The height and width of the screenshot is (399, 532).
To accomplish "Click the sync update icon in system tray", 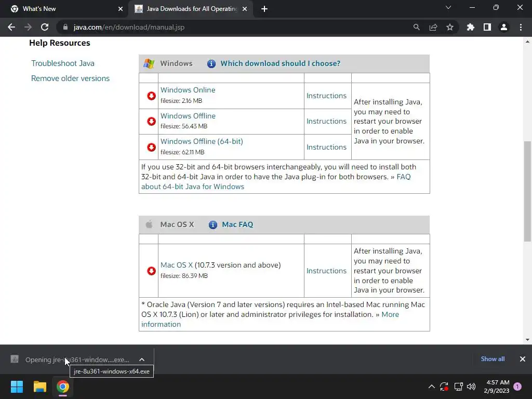I will (x=444, y=387).
